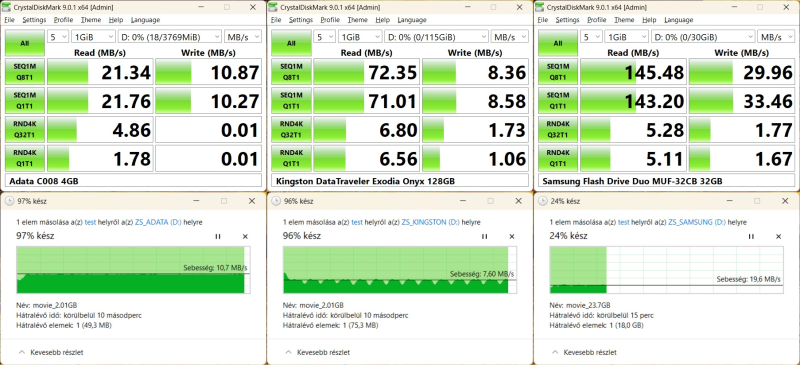Image resolution: width=800 pixels, height=365 pixels.
Task: Run SEQ1M Q1T1 test in Kingston window
Action: tap(291, 101)
